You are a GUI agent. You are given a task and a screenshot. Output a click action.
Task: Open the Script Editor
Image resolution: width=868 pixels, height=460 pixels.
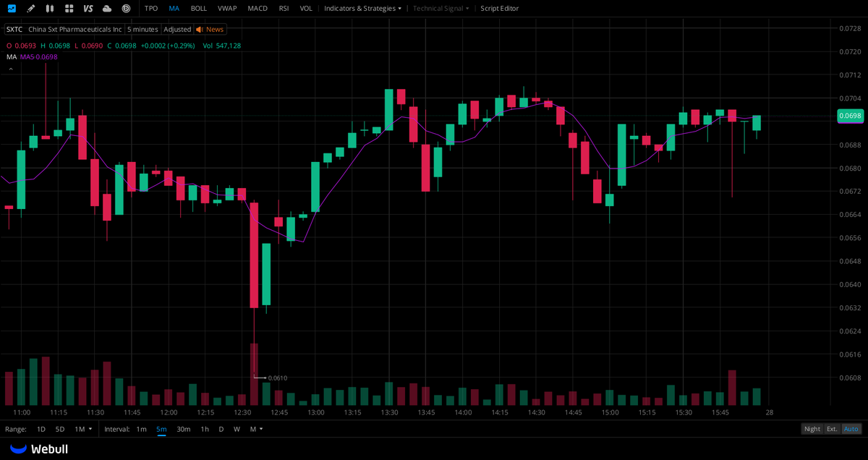click(500, 9)
